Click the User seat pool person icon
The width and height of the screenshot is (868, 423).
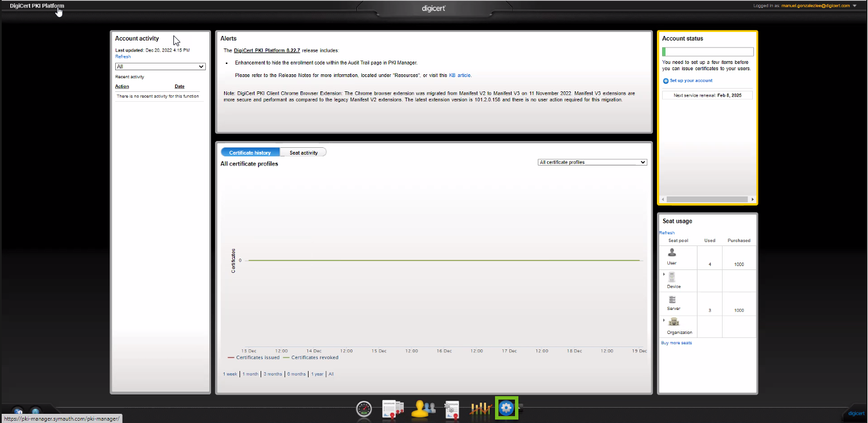tap(672, 252)
